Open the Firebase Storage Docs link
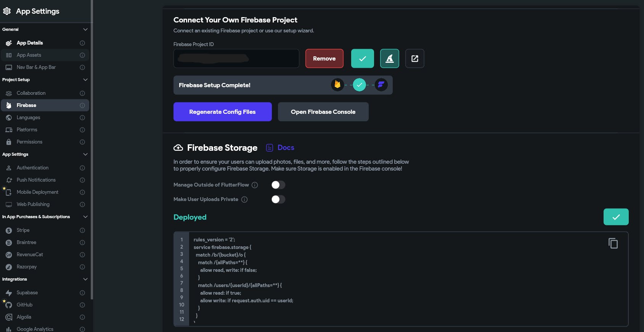Image resolution: width=644 pixels, height=332 pixels. point(286,148)
